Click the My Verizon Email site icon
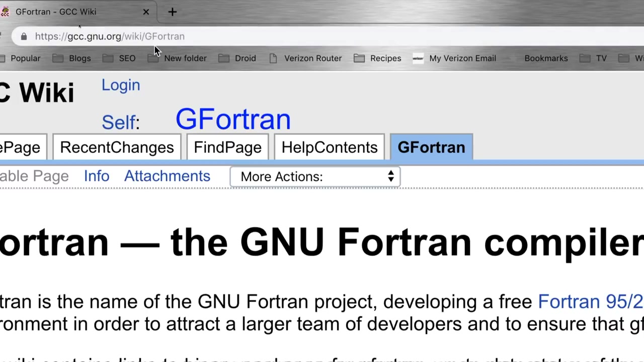This screenshot has height=362, width=644. 418,58
